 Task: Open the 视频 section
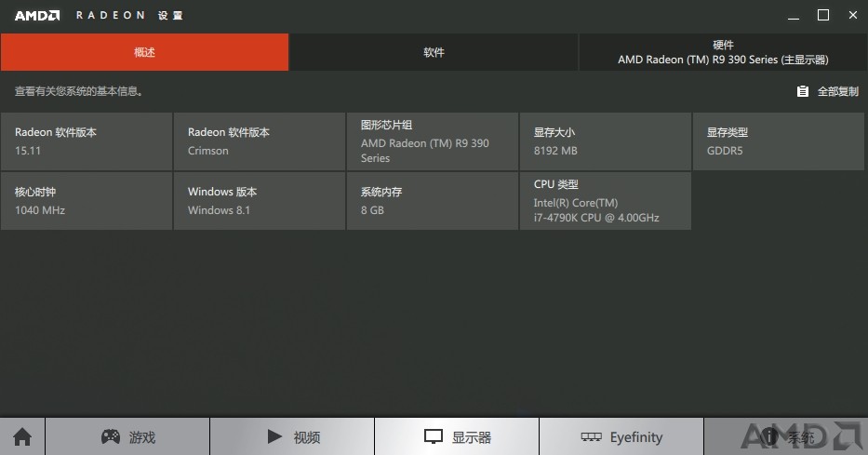pos(292,436)
